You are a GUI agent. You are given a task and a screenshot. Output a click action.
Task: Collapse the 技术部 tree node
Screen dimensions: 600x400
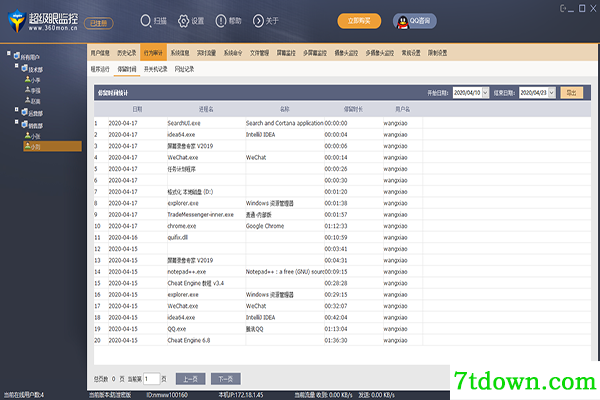point(16,65)
